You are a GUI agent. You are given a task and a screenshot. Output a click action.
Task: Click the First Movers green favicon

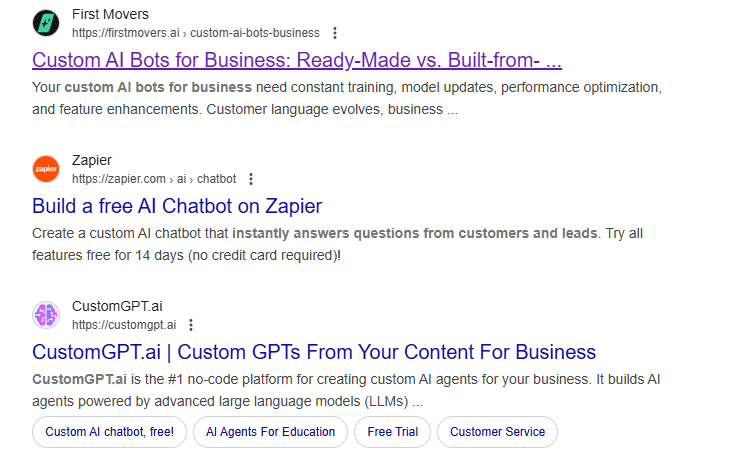(46, 23)
